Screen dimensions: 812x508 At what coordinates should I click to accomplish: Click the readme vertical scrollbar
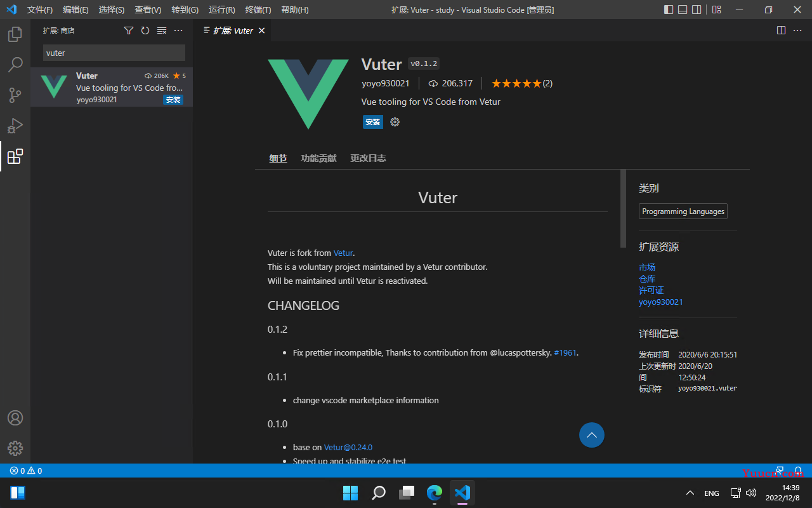(623, 209)
